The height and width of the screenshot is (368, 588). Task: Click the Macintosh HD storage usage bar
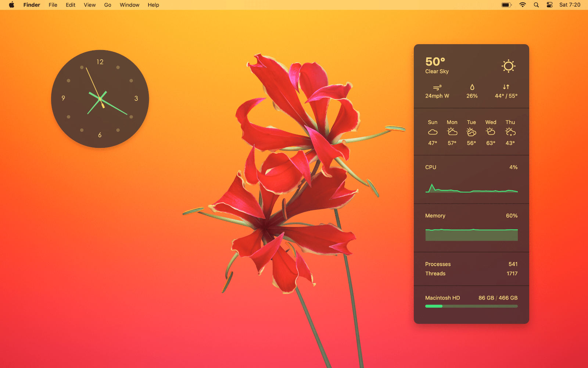[x=472, y=306]
